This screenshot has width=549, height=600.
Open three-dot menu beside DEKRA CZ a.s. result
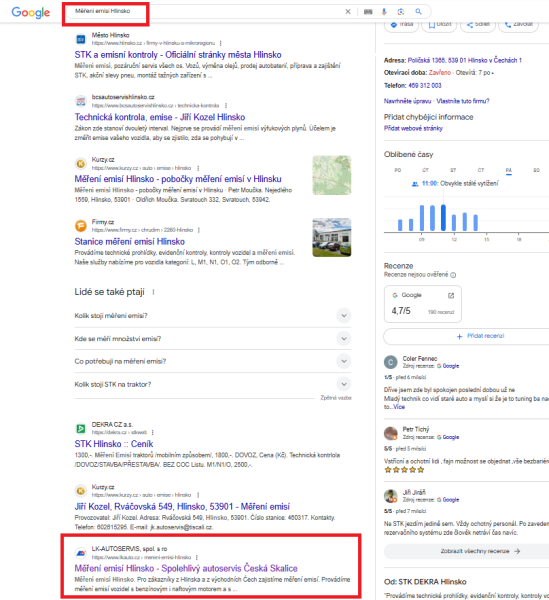pos(152,432)
